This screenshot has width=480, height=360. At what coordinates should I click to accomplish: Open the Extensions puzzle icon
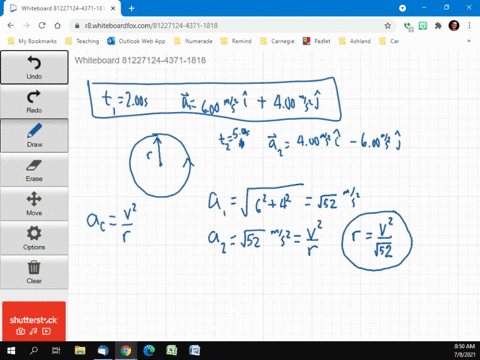pos(438,26)
